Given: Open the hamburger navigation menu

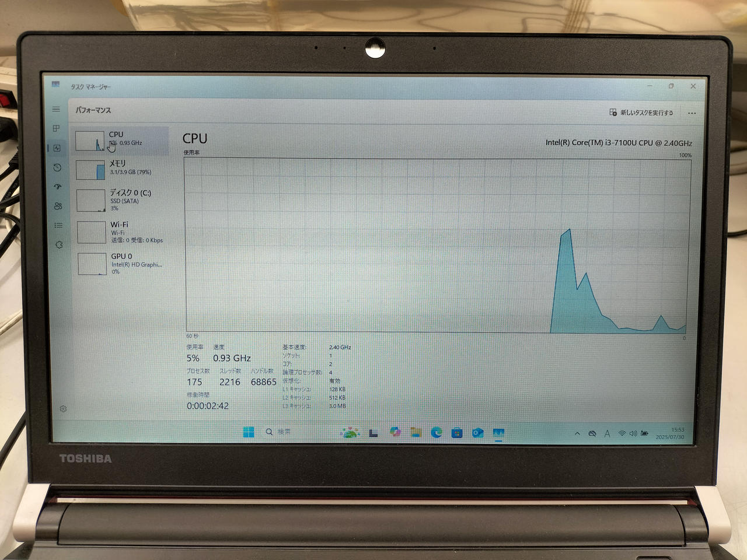Looking at the screenshot, I should point(56,109).
